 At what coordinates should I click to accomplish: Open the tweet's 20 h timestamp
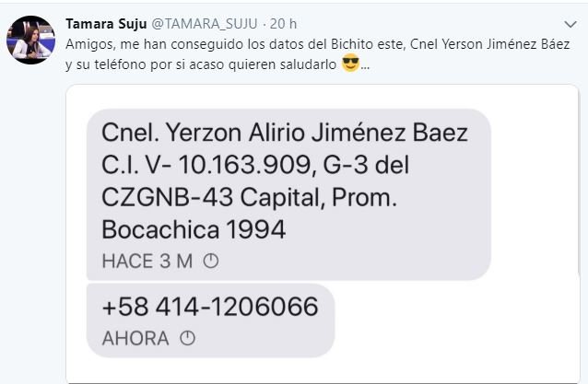283,24
